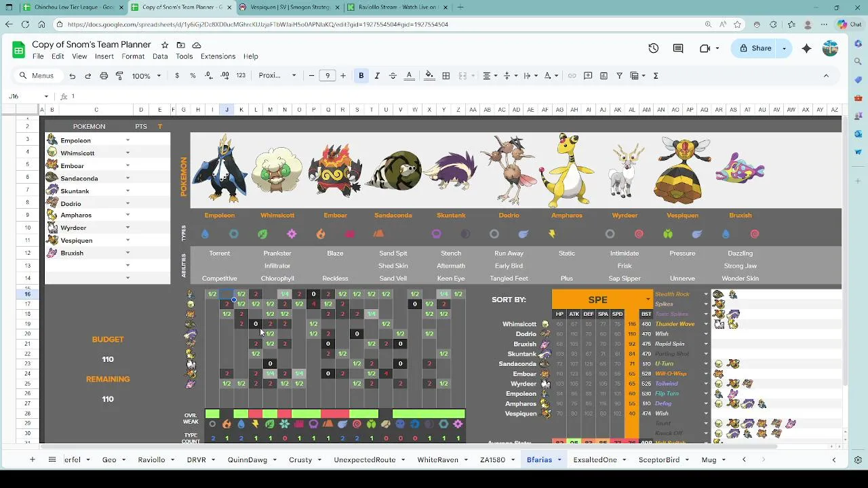Click the font size field
This screenshot has width=868, height=488.
(328, 76)
